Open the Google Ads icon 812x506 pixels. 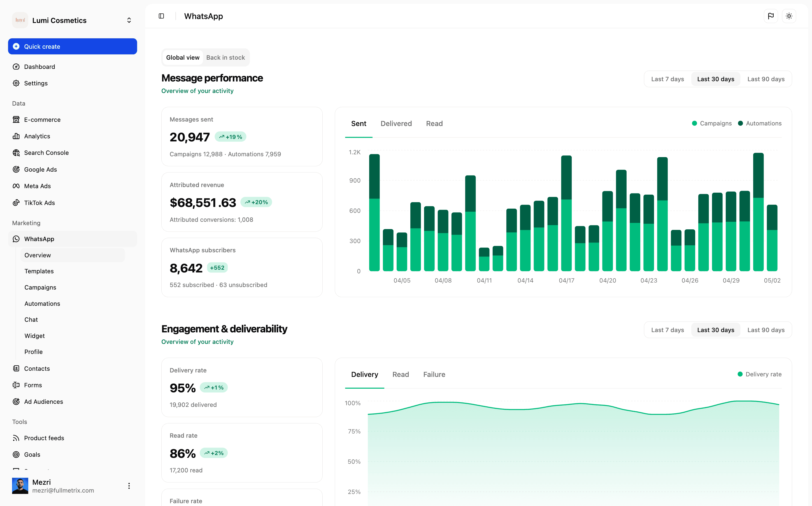tap(16, 169)
